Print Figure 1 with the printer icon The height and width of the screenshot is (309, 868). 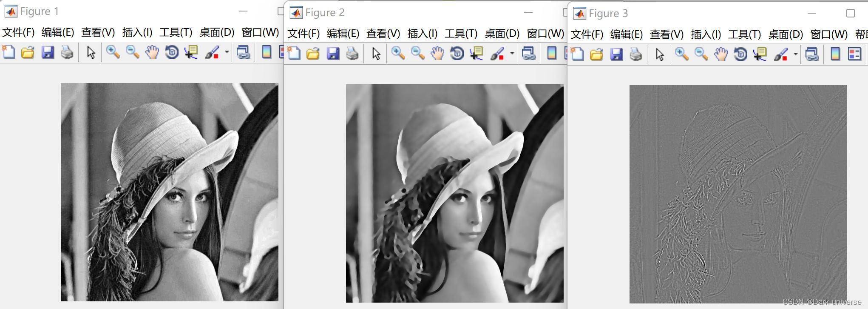[x=67, y=52]
